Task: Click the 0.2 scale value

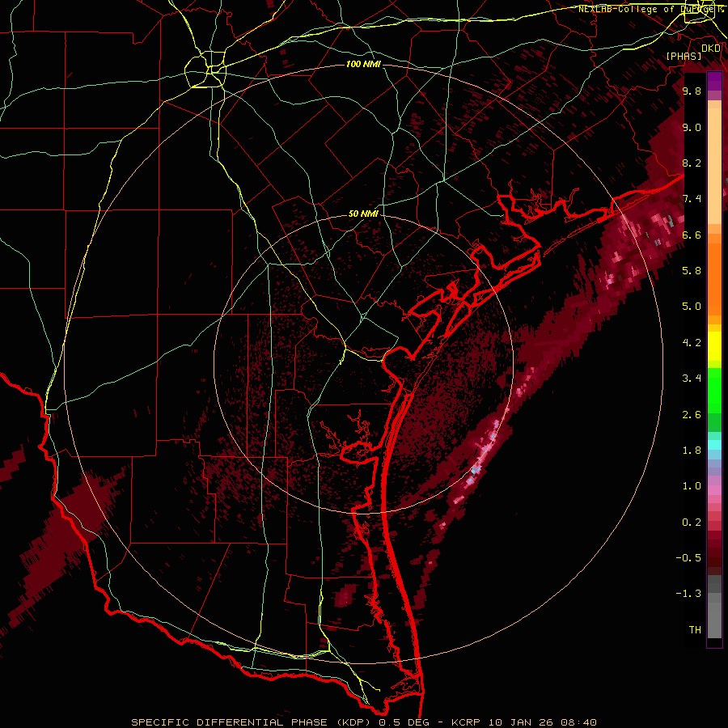Action: click(692, 522)
